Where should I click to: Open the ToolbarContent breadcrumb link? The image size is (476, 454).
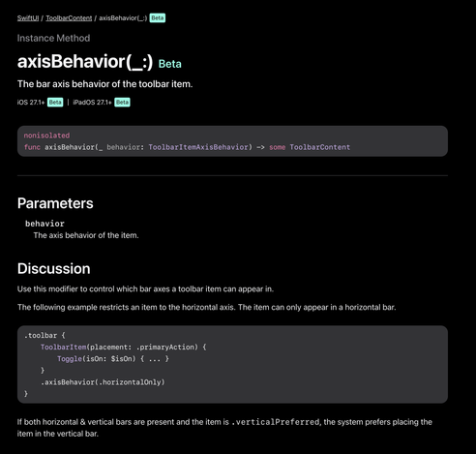pos(69,18)
